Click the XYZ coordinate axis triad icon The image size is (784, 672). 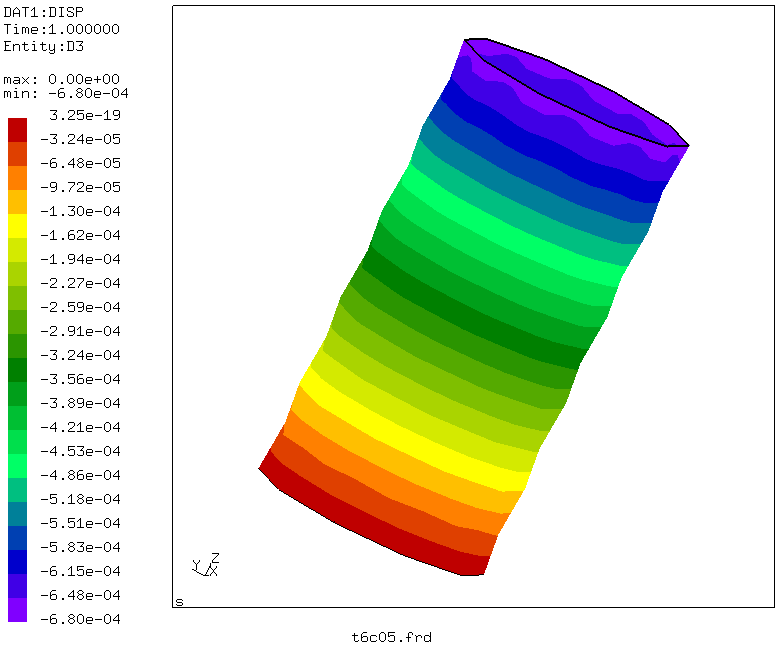(x=206, y=565)
